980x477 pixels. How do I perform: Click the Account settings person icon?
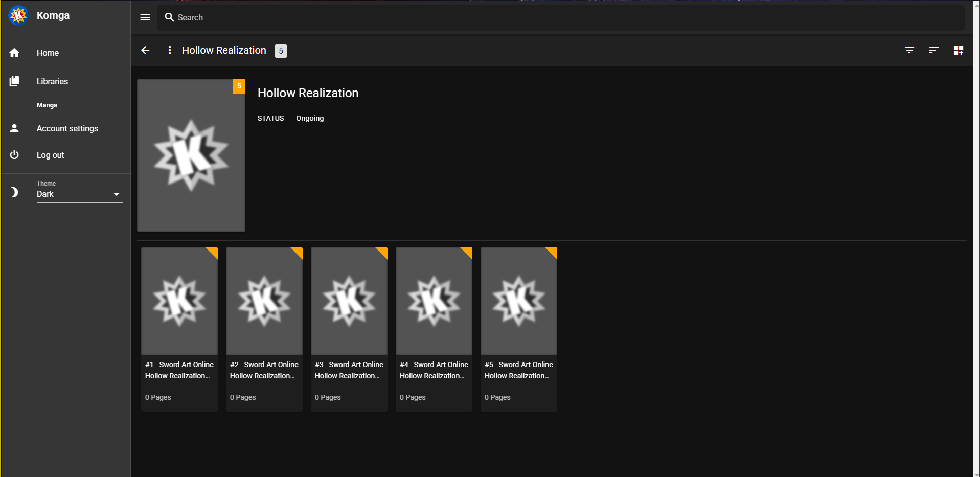(14, 128)
